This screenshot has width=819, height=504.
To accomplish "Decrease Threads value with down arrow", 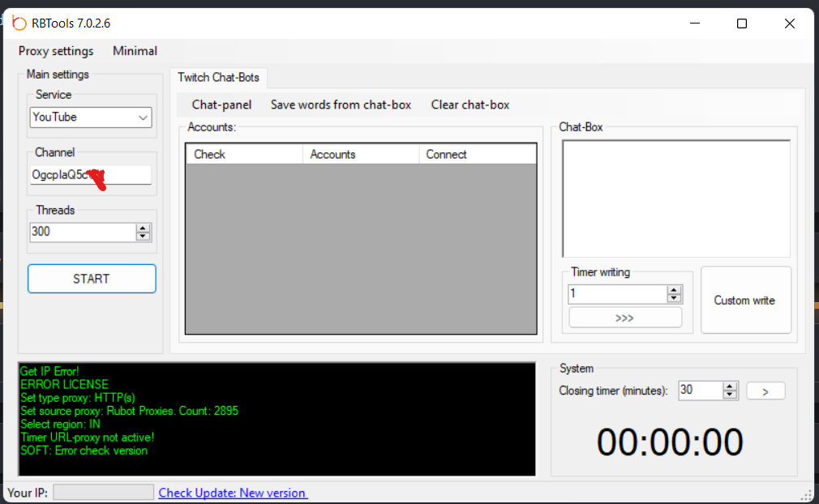I will point(144,237).
